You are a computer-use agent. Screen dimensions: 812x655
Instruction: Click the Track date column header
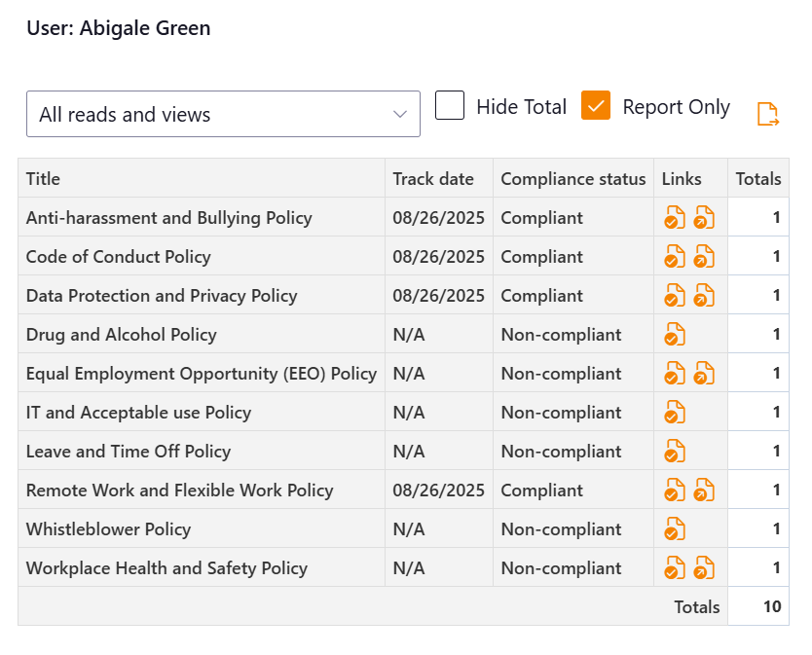[433, 179]
